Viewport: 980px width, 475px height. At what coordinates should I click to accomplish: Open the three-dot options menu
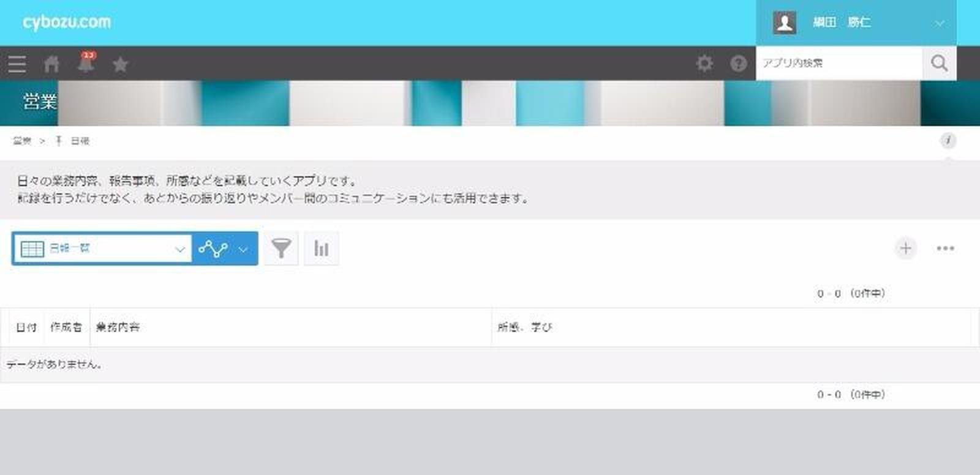tap(945, 248)
